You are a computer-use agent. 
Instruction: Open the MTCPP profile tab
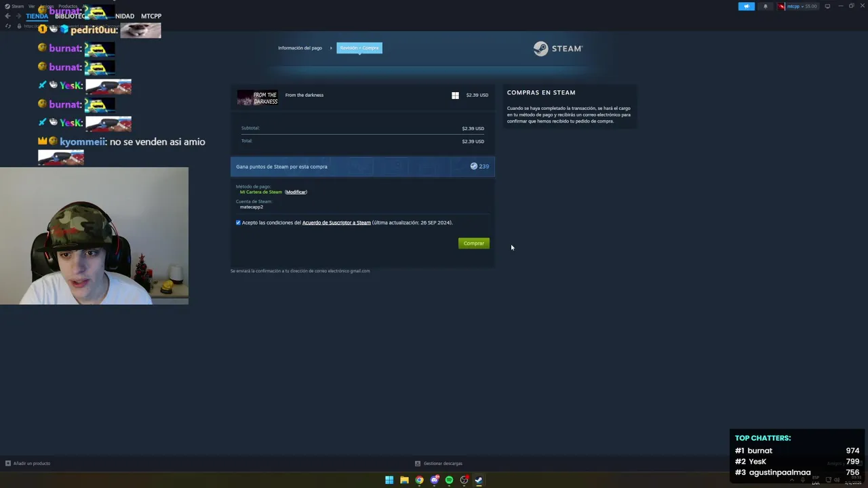(151, 16)
